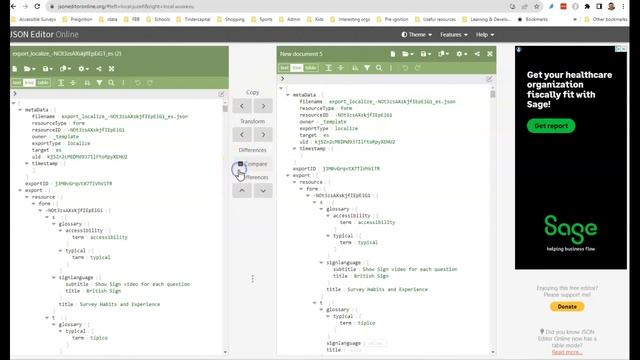Toggle fullscreen for right panel

(490, 54)
